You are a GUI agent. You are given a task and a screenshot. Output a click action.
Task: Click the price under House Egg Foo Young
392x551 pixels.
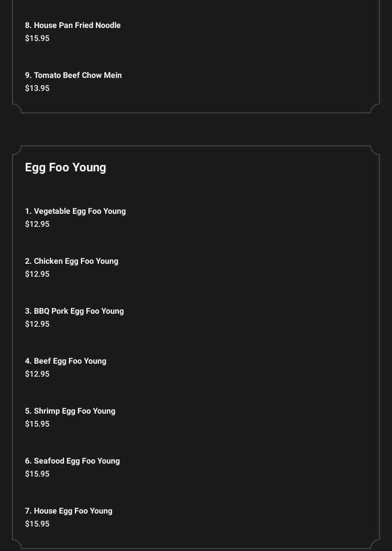pos(37,524)
